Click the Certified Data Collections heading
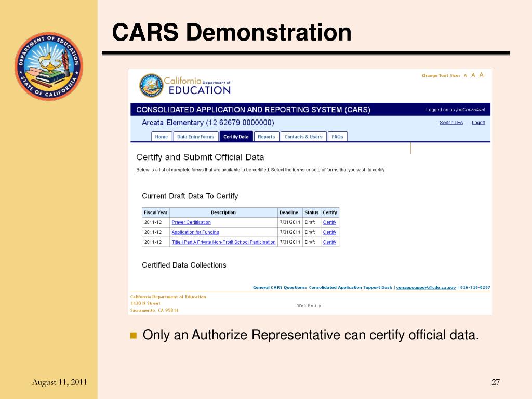The image size is (532, 399). click(x=184, y=265)
